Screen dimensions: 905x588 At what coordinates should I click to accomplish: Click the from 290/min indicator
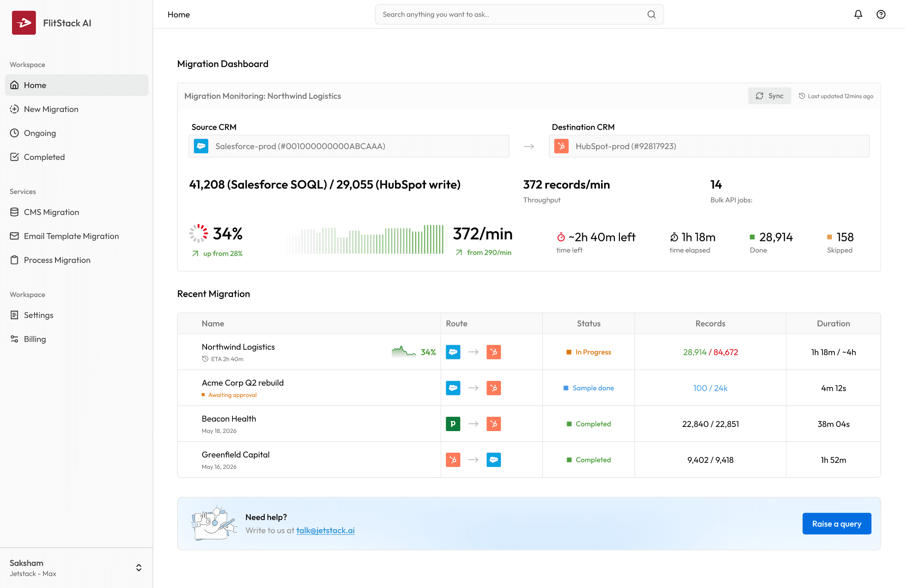(483, 253)
